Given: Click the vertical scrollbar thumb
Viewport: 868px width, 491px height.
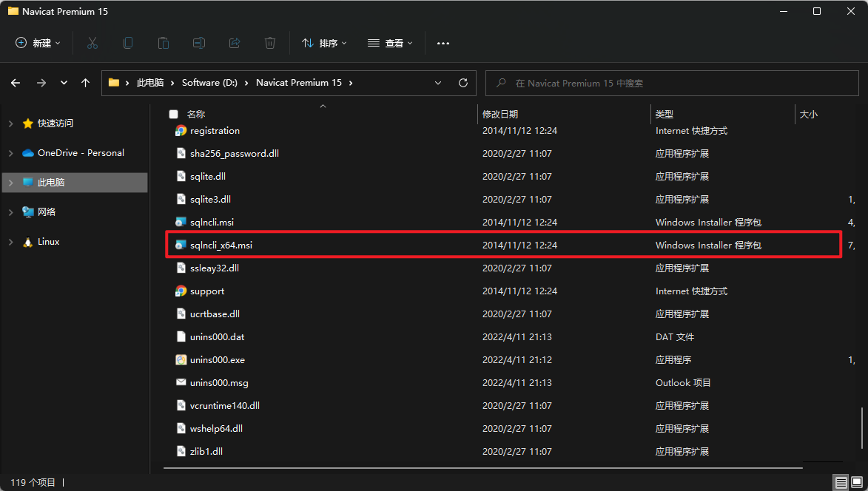Looking at the screenshot, I should (x=862, y=428).
